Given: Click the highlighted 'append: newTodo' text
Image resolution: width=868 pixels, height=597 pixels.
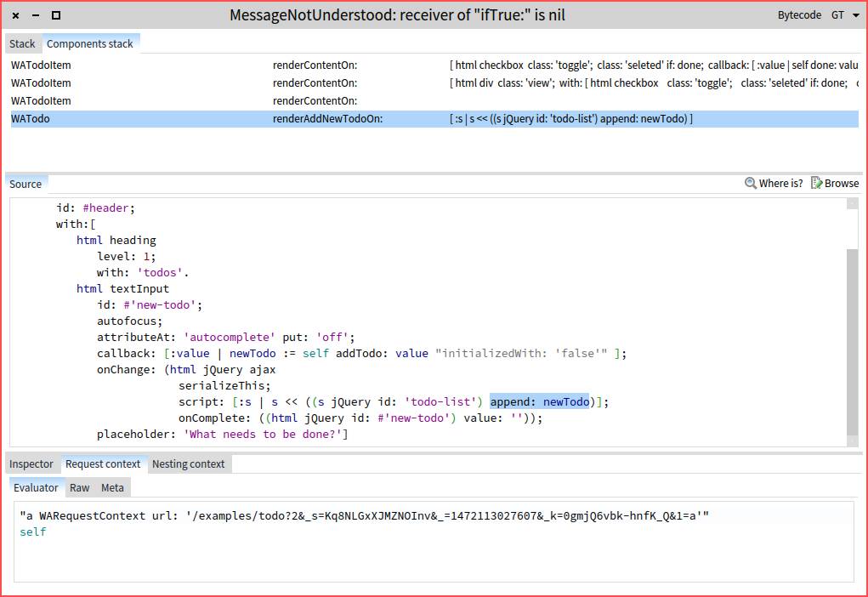Looking at the screenshot, I should coord(540,402).
